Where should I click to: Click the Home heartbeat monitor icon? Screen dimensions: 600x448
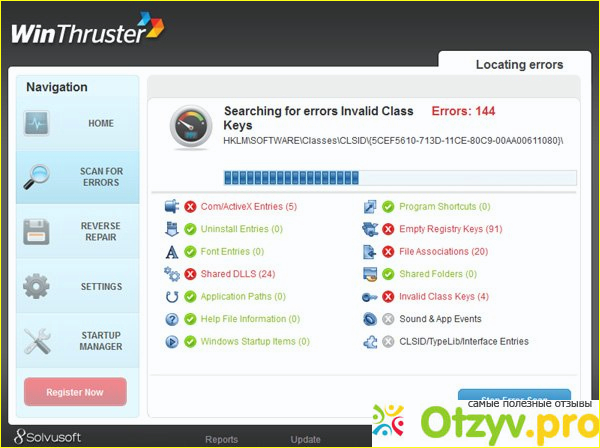[x=37, y=123]
